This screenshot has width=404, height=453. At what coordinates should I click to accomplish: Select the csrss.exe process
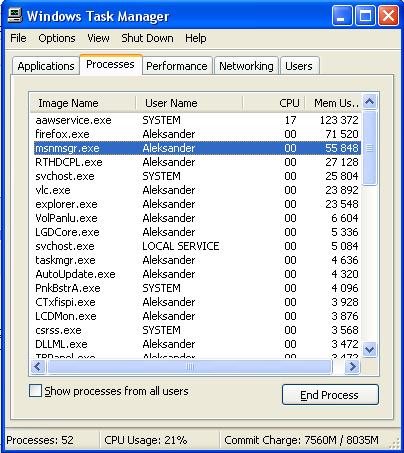(197, 330)
